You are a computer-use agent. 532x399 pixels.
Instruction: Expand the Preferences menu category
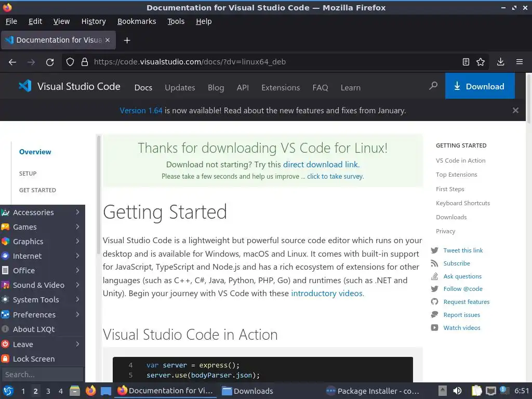(x=43, y=315)
